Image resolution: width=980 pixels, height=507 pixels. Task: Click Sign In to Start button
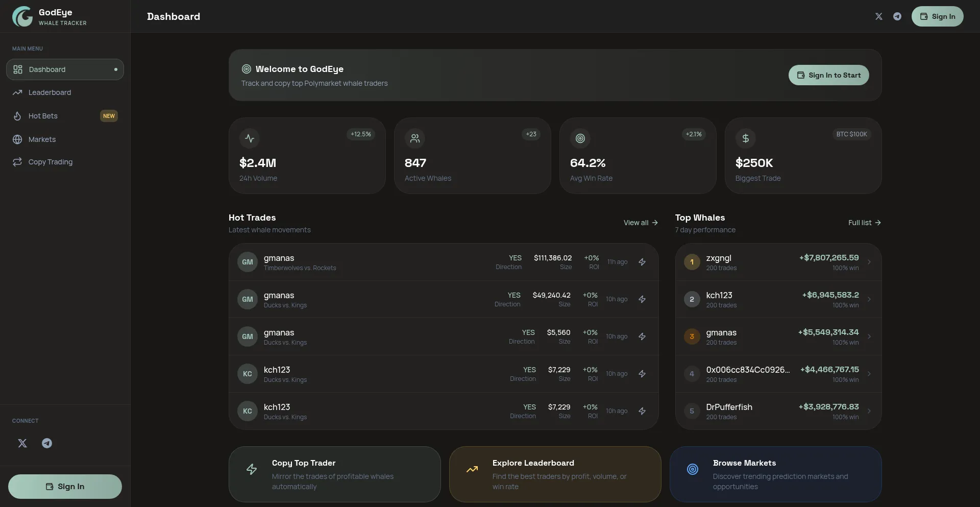[x=828, y=75]
